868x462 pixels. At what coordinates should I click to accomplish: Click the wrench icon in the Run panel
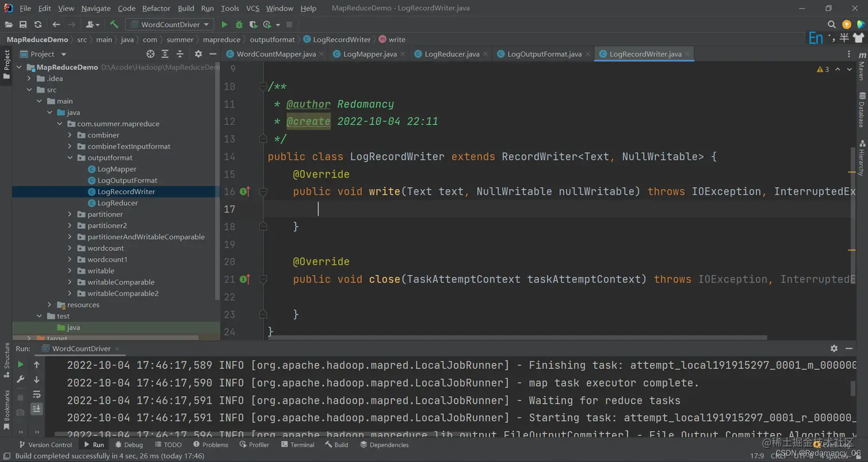tap(21, 379)
